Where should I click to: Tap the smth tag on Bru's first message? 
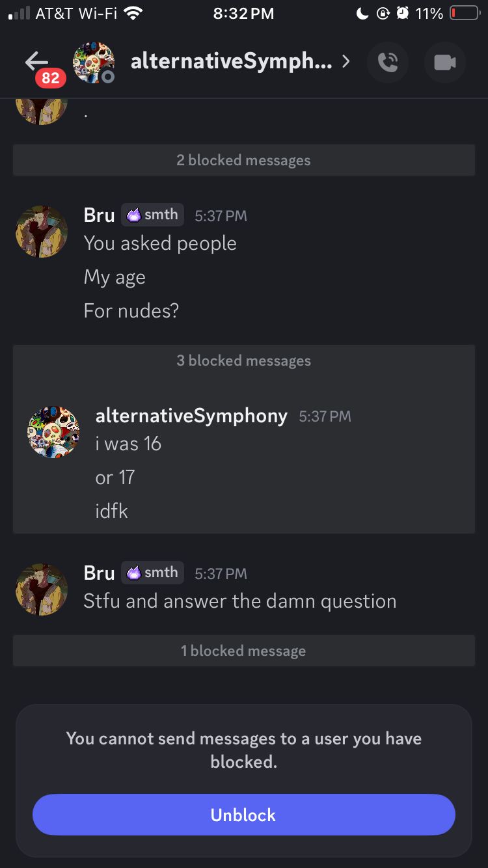153,215
